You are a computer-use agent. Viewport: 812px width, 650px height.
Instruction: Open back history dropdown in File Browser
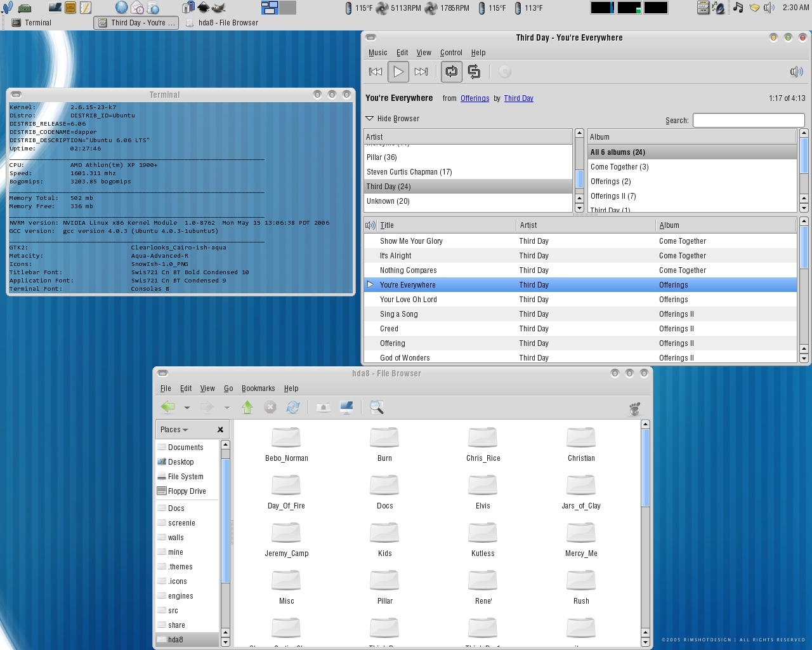(187, 408)
